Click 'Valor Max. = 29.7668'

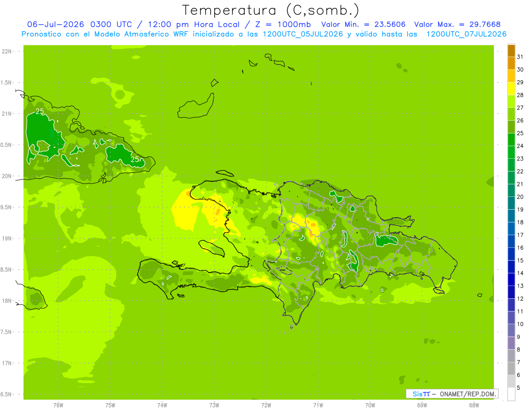[457, 24]
